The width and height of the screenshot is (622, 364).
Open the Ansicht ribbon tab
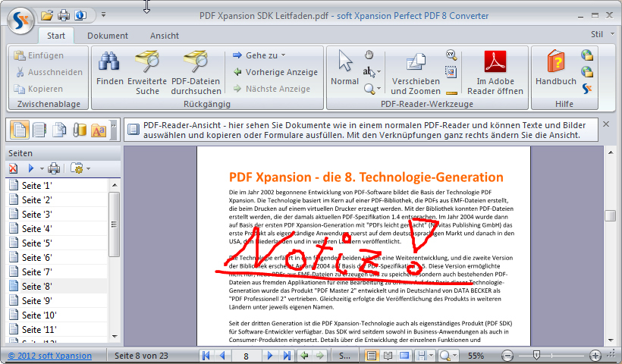coord(165,36)
